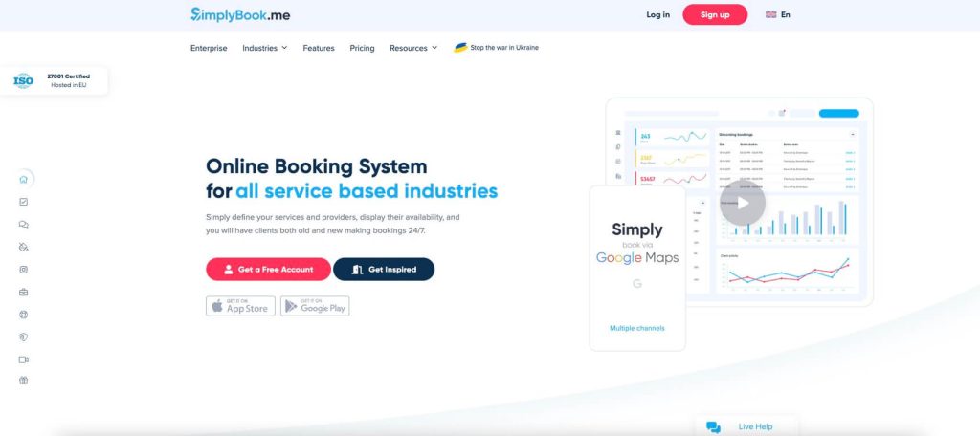Open the home icon in sidebar
The width and height of the screenshot is (980, 436).
24,179
